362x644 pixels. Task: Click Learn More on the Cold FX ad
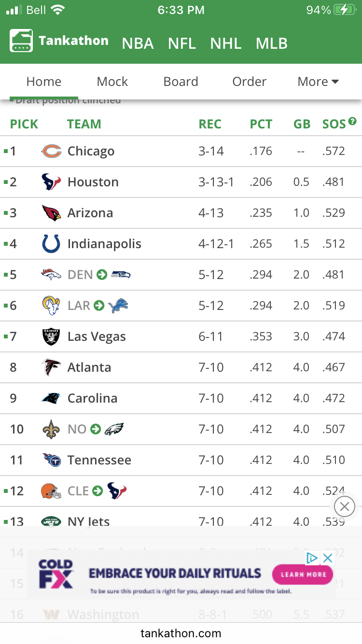coord(303,574)
